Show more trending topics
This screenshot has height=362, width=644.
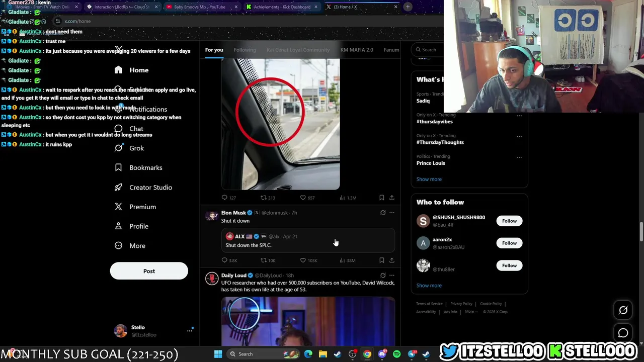tap(429, 179)
